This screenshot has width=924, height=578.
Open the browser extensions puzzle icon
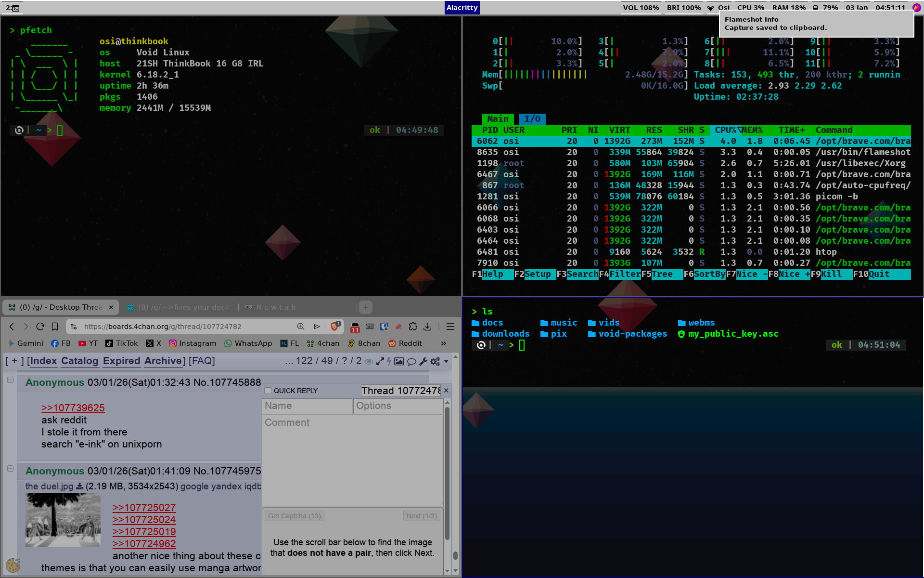[x=413, y=327]
